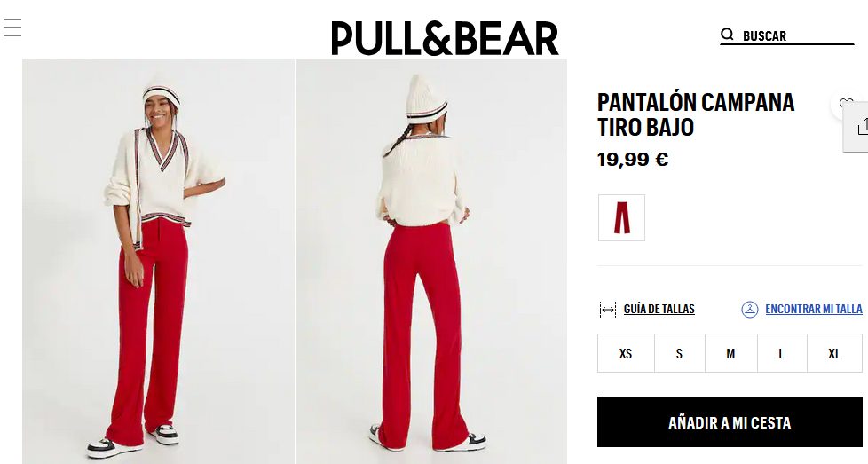Select size S
Screen dimensions: 868x464
[679, 353]
